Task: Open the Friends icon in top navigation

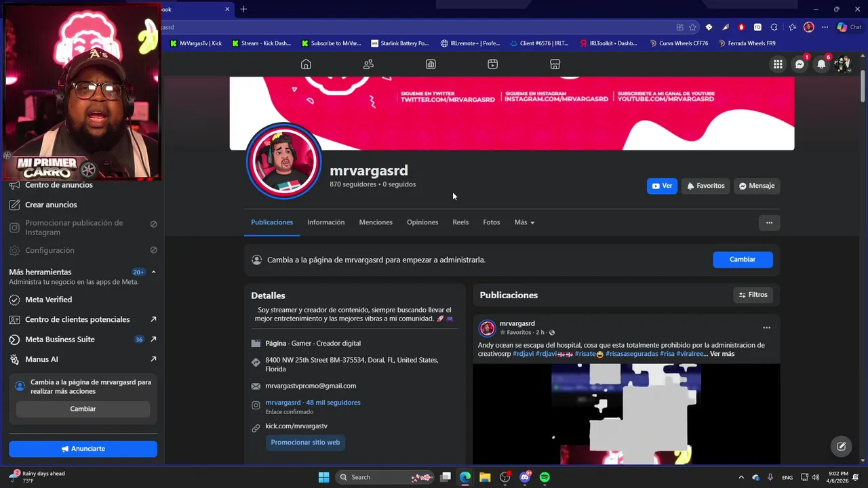Action: click(368, 64)
